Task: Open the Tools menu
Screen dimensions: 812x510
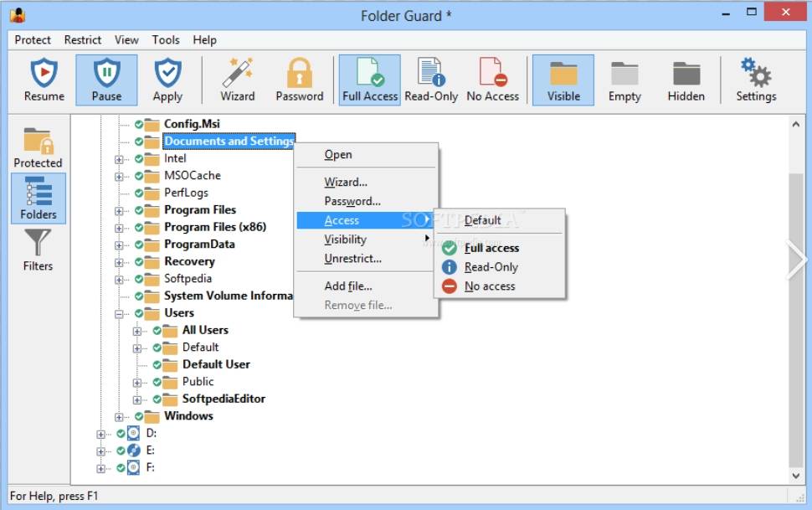Action: pos(166,40)
